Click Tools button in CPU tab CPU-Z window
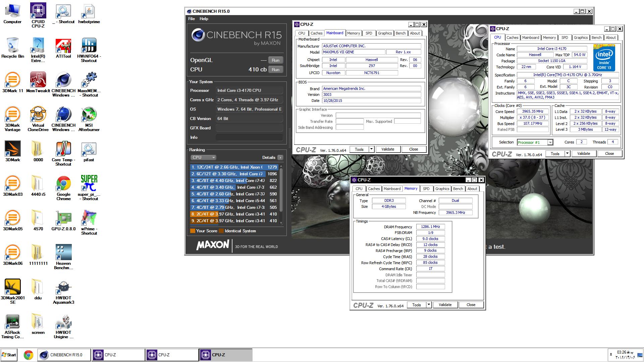 point(555,154)
